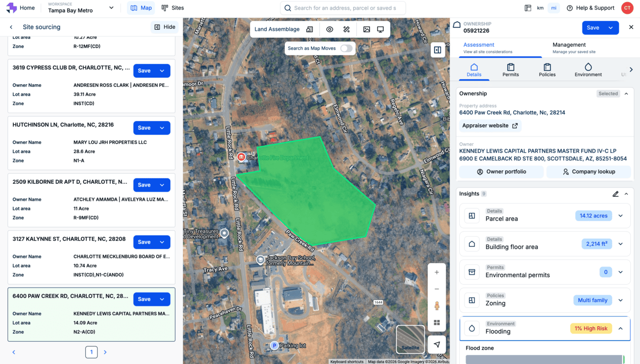Zoom in on the map

437,272
